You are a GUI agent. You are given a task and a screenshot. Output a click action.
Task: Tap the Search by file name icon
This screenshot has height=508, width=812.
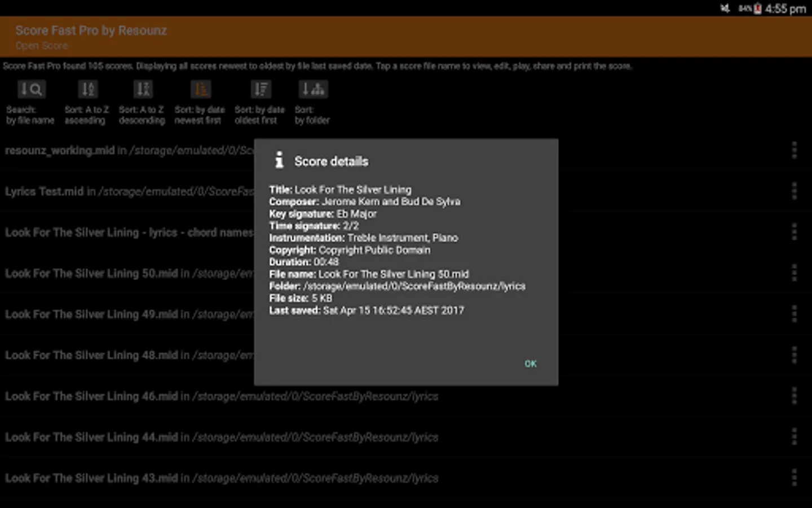pyautogui.click(x=32, y=89)
